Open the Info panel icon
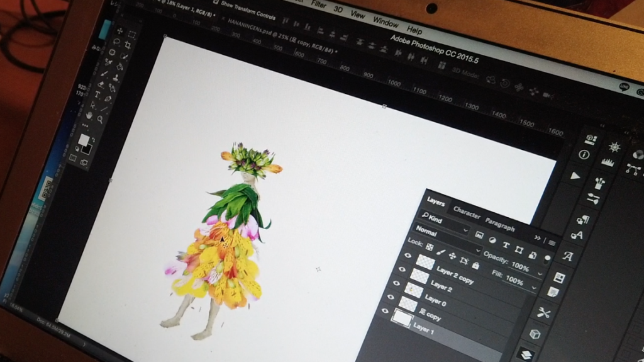644x362 pixels. pos(584,155)
